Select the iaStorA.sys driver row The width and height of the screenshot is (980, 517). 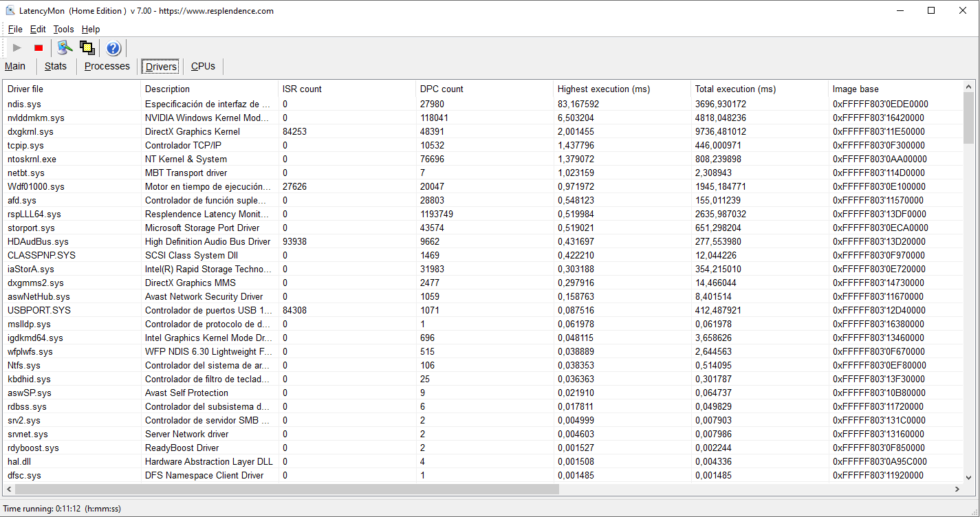483,269
